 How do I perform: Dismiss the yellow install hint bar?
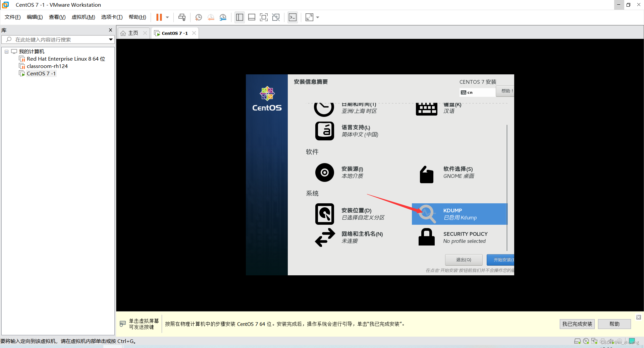(x=639, y=317)
